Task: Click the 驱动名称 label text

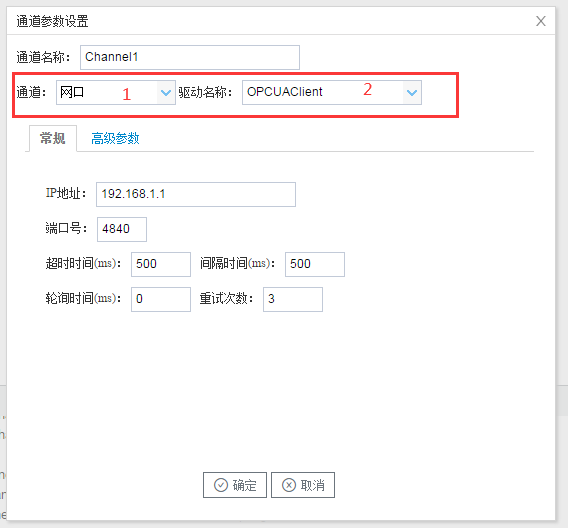Action: [x=205, y=93]
